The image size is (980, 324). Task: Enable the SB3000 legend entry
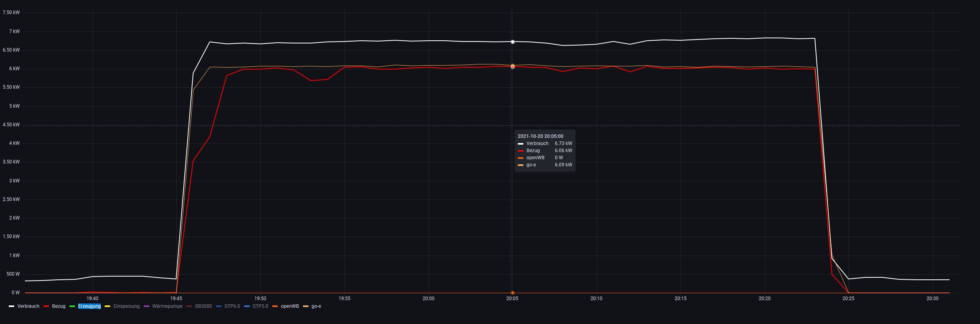[203, 306]
